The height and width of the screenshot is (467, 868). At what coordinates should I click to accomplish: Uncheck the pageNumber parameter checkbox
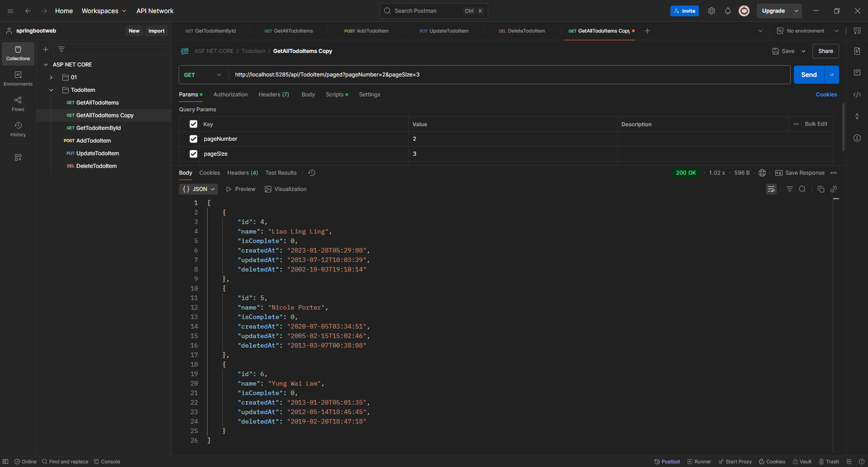point(193,139)
